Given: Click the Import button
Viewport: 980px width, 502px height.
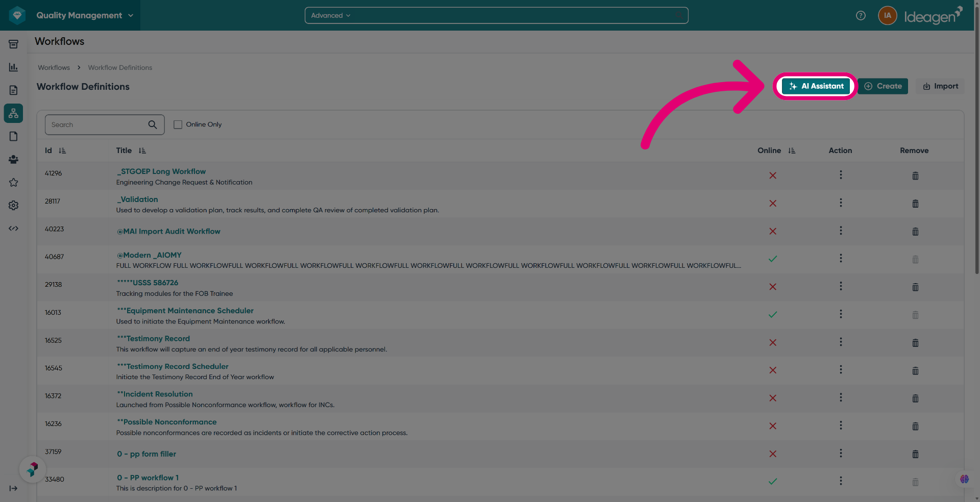Looking at the screenshot, I should (940, 86).
